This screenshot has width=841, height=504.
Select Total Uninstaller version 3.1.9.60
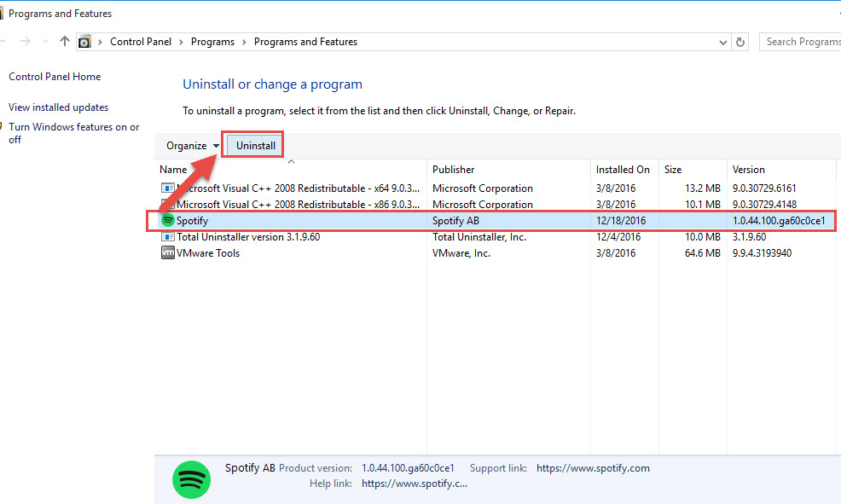(248, 236)
